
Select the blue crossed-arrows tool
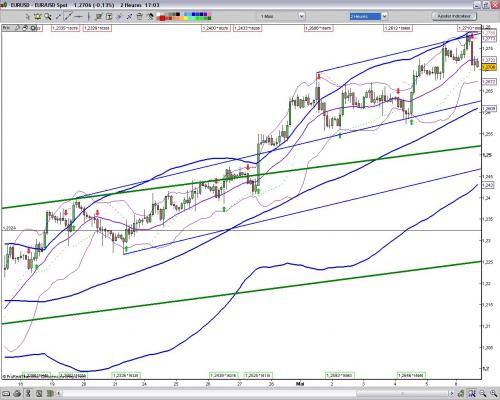point(129,17)
